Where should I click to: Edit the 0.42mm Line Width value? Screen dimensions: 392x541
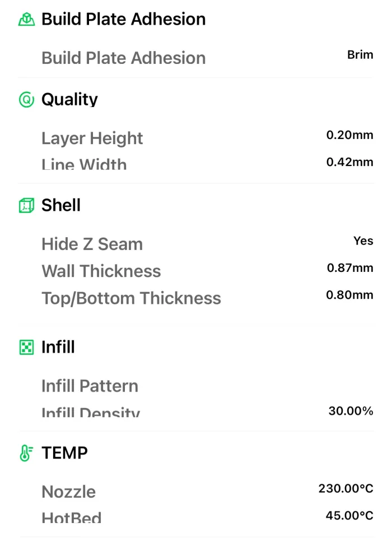tap(349, 162)
